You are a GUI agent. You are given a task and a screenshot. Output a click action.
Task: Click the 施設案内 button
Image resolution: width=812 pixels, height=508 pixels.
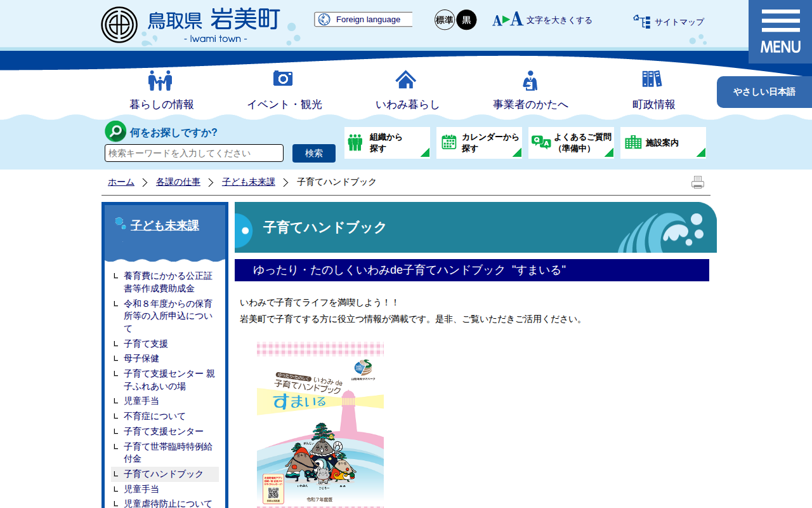click(x=663, y=143)
